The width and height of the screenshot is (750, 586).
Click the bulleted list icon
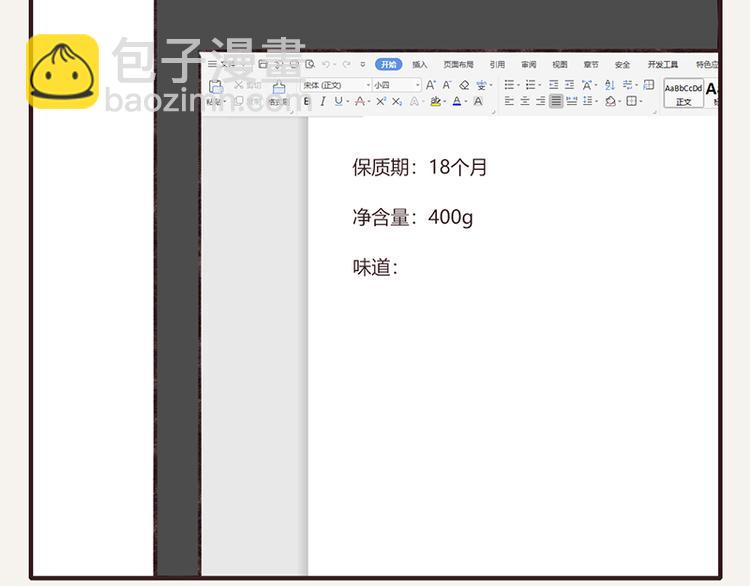(x=509, y=85)
